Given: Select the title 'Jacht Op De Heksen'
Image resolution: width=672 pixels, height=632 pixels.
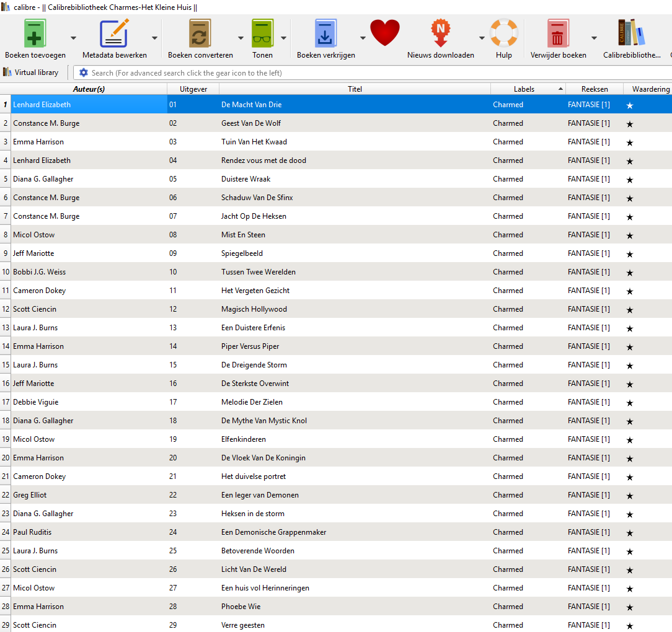Looking at the screenshot, I should point(254,216).
